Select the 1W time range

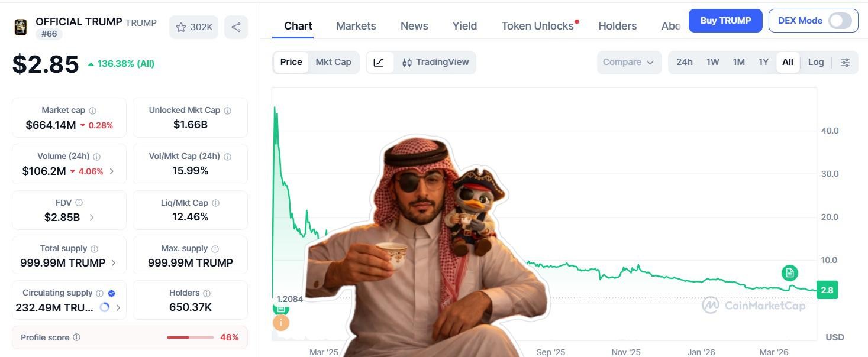[712, 62]
